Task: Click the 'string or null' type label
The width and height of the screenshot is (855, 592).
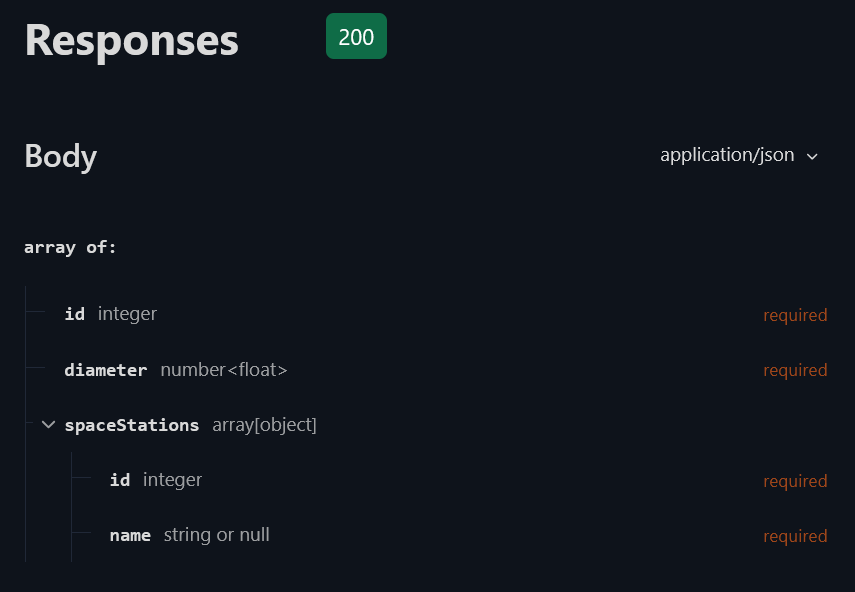Action: 217,535
